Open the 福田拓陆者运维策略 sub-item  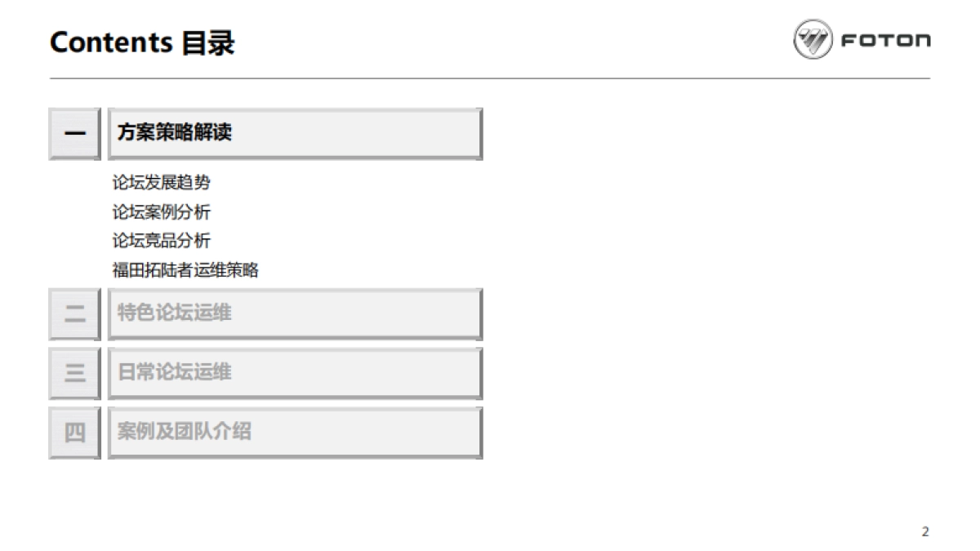[x=185, y=270]
